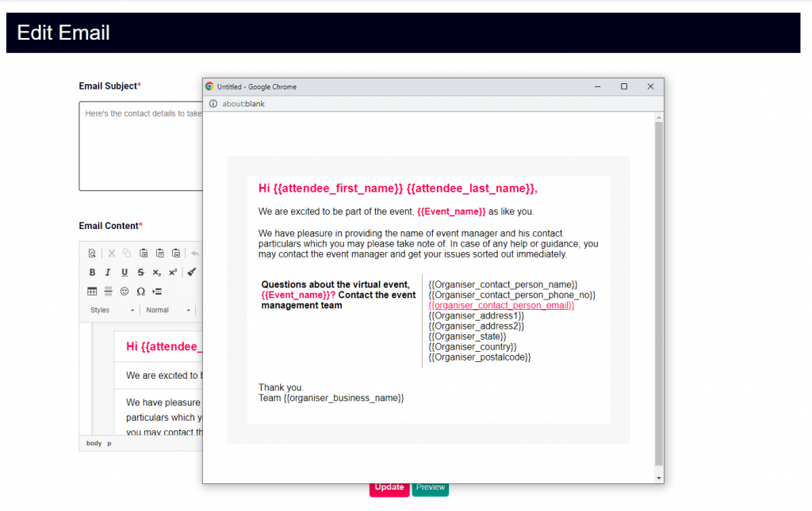
Task: Select the Undo arrow icon
Action: 195,254
